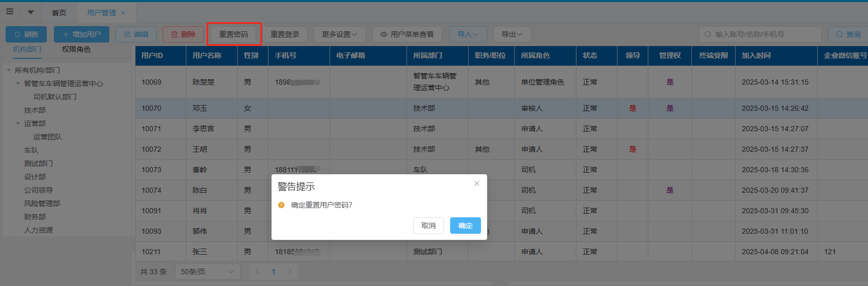Go to the 首页 tab
This screenshot has width=868, height=286.
(x=59, y=13)
